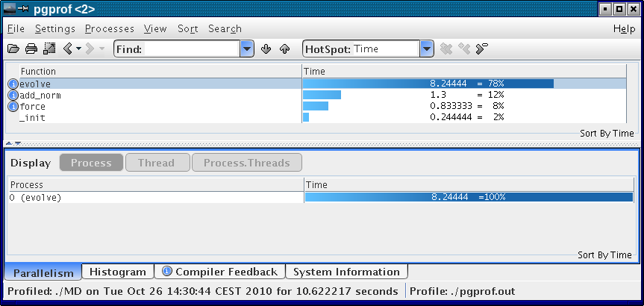Click info icon beside evolve function
This screenshot has width=644, height=306.
coord(13,84)
